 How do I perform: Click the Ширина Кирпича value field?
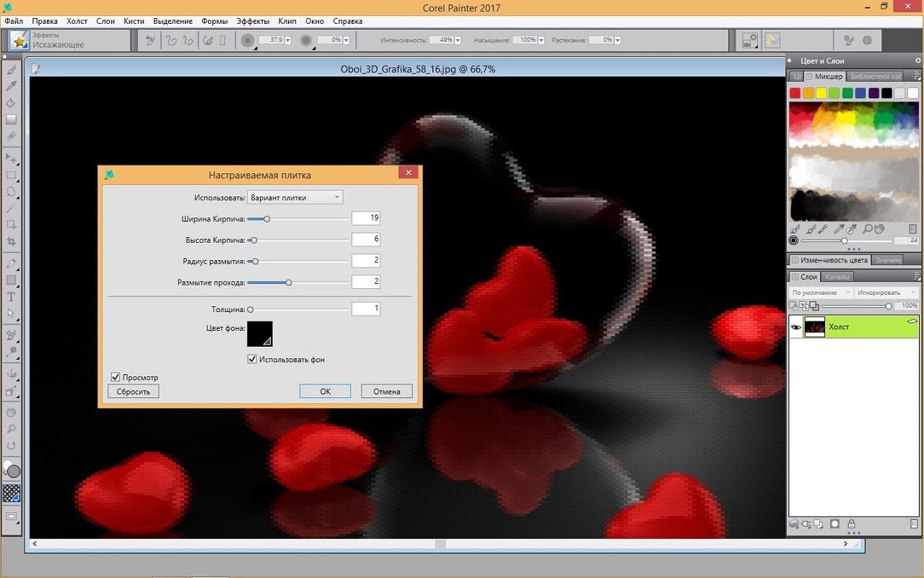365,218
